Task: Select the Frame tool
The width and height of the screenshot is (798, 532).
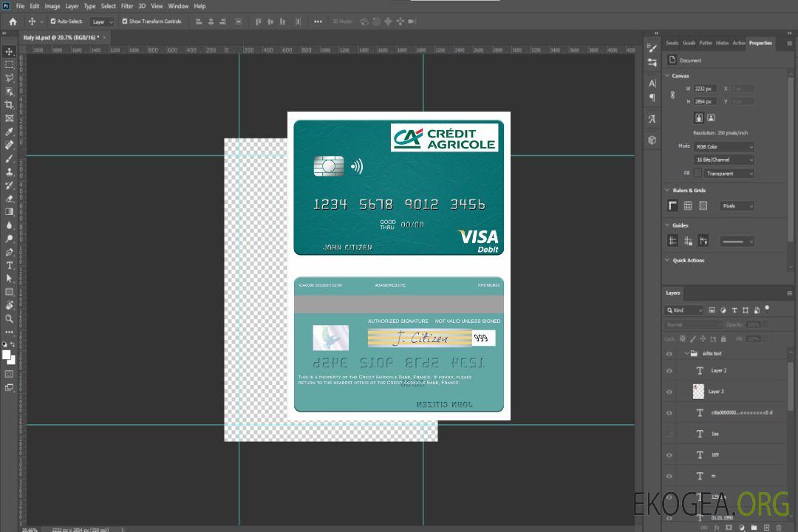Action: click(x=9, y=118)
